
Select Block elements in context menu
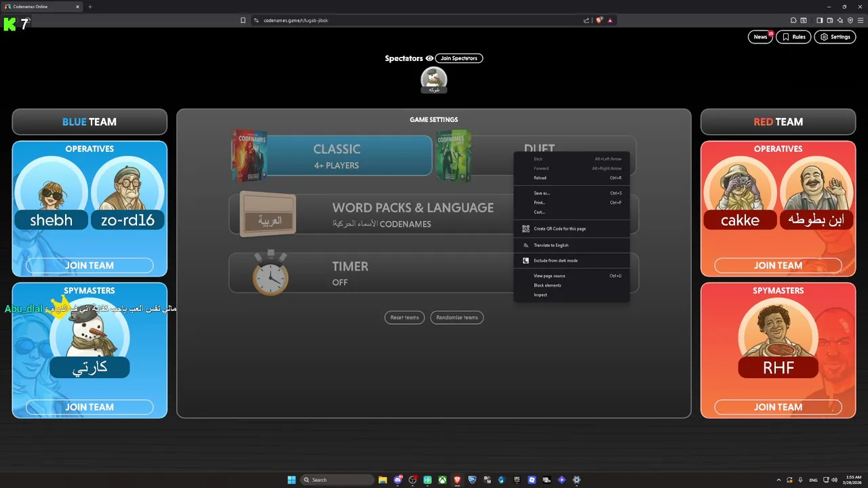[572, 285]
